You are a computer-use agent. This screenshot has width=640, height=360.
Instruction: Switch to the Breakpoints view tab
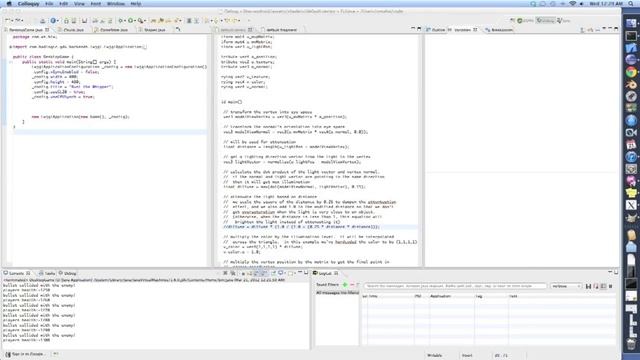coord(499,30)
